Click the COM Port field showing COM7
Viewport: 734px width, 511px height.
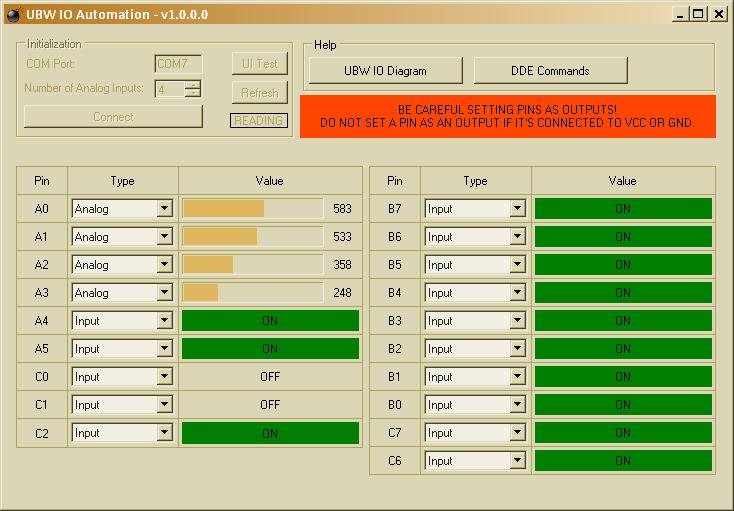178,64
